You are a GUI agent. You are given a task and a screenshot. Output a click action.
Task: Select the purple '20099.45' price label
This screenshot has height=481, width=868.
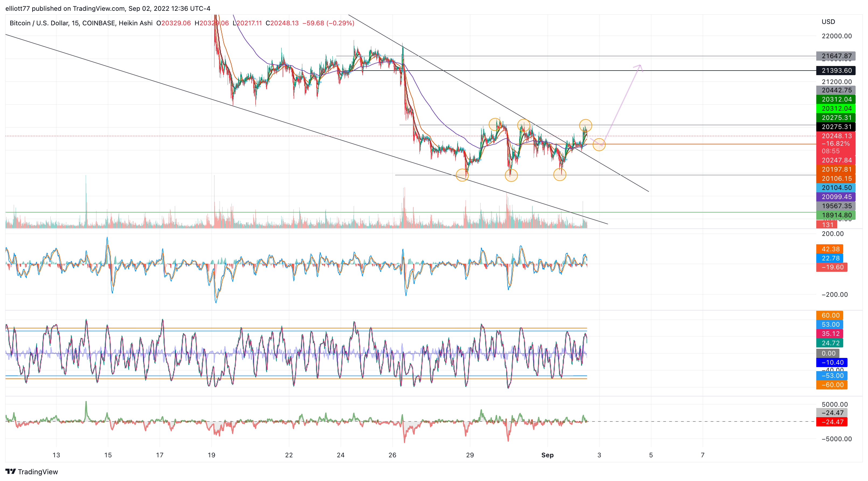836,197
